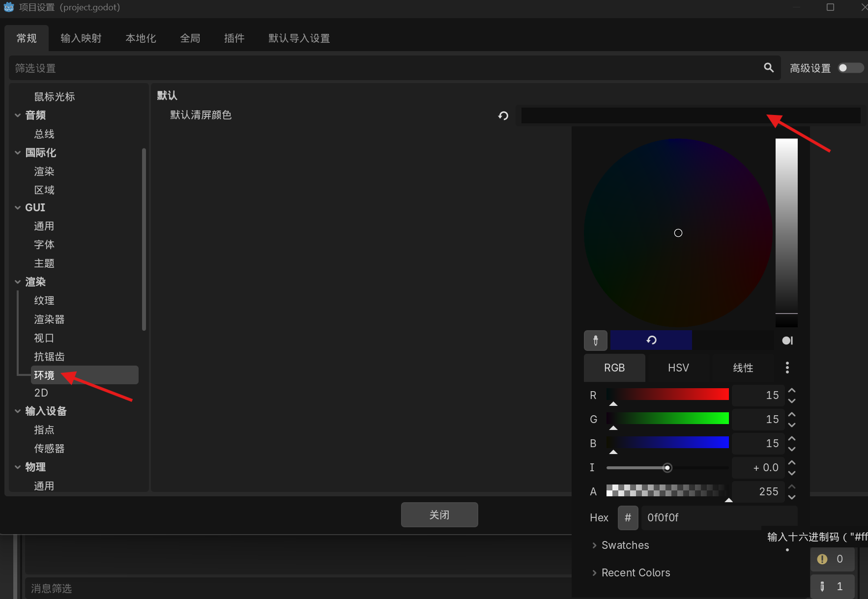868x599 pixels.
Task: Collapse the GUI category
Action: [x=18, y=207]
